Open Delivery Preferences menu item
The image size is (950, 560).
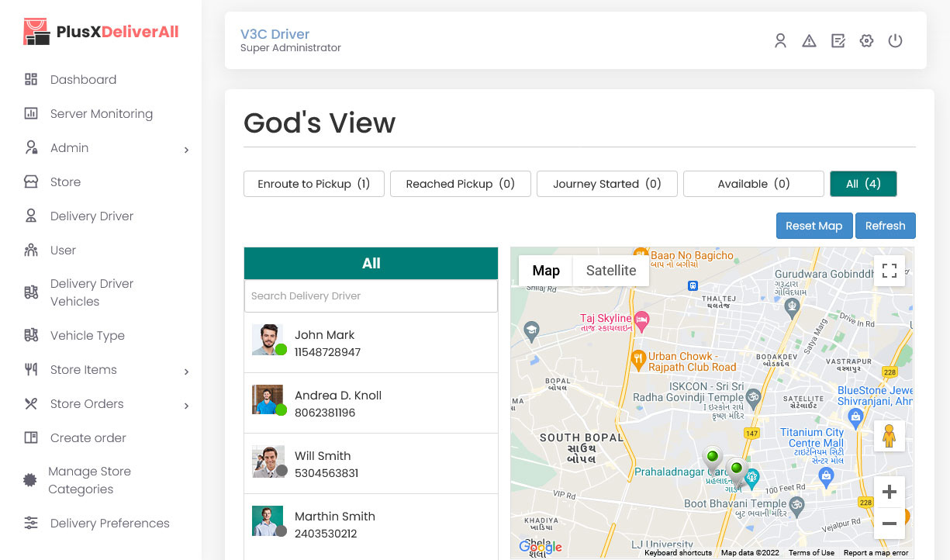[110, 523]
